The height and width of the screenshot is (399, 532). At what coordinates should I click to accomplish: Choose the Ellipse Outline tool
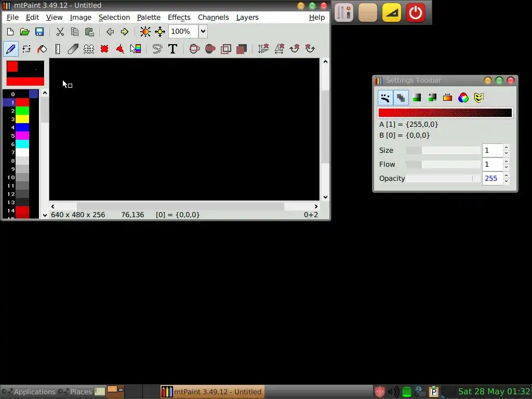[x=194, y=49]
